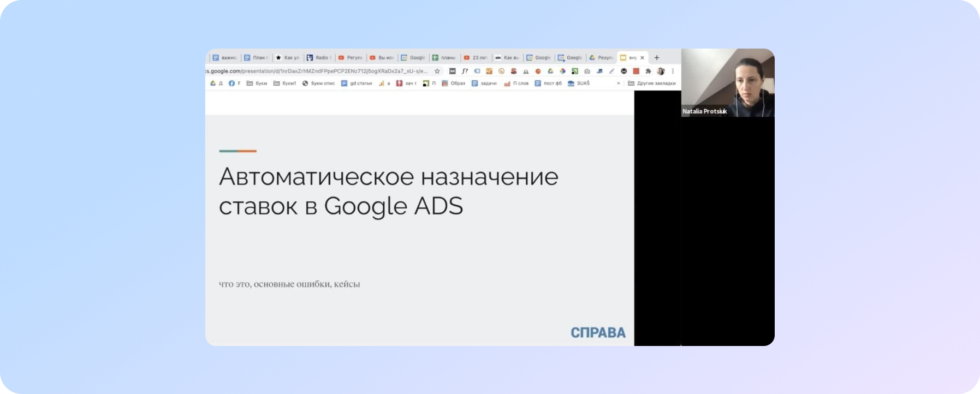This screenshot has height=394, width=980.
Task: Switch to the 'Radio' tab
Action: pyautogui.click(x=319, y=57)
